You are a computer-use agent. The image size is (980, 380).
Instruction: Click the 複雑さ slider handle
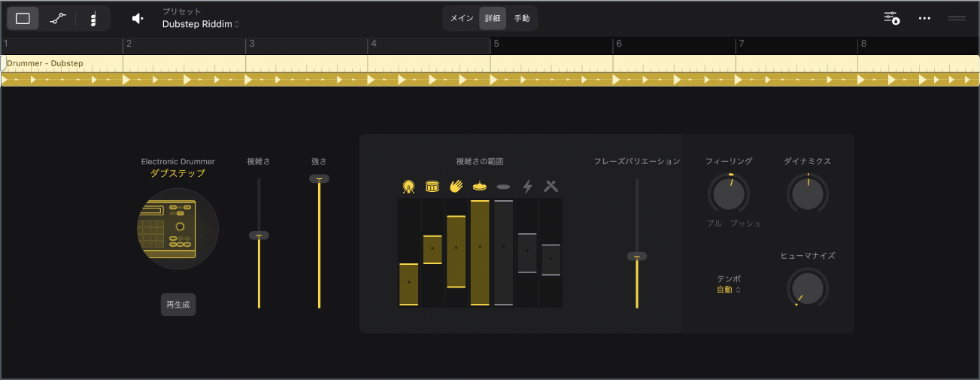[259, 236]
